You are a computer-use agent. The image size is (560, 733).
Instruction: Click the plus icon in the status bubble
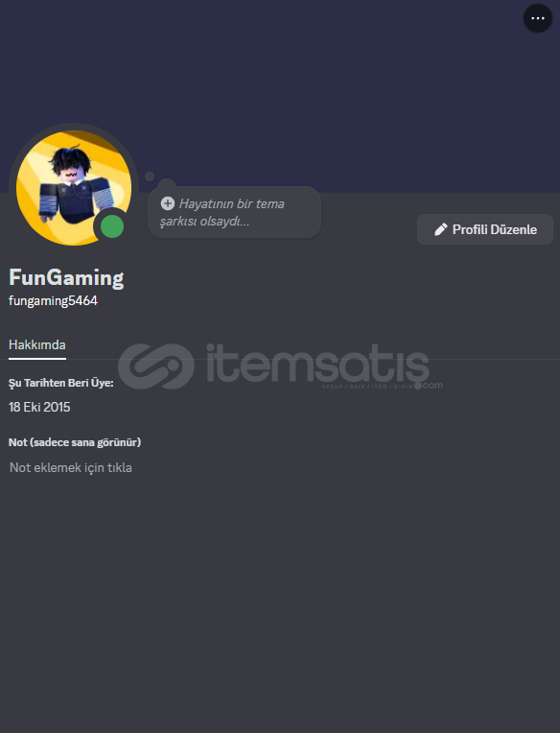(168, 203)
